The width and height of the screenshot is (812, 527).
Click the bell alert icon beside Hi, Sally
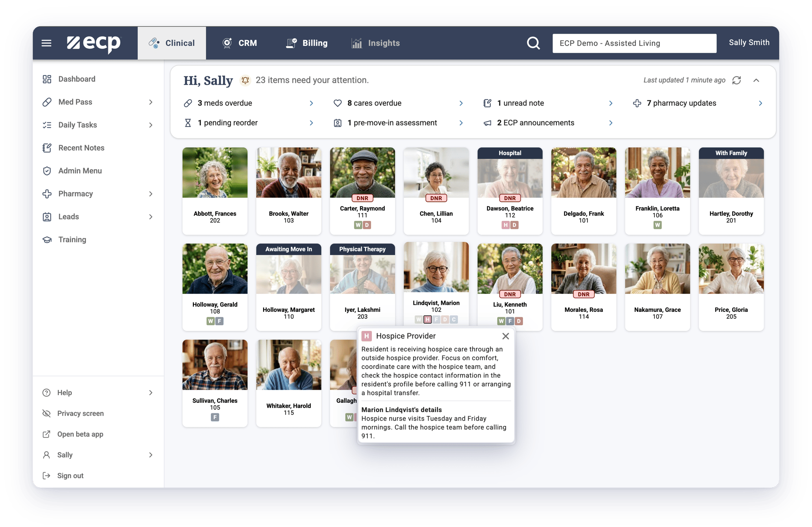[245, 80]
